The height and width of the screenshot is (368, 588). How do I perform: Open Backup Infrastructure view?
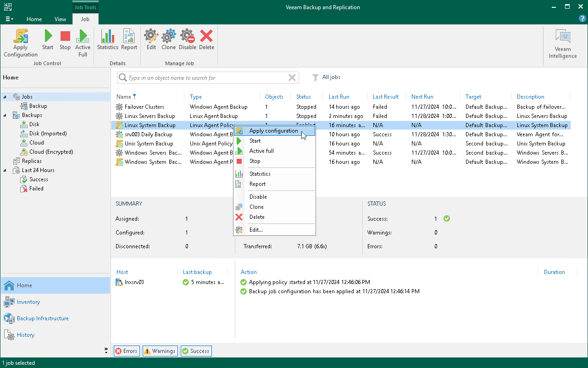coord(55,318)
